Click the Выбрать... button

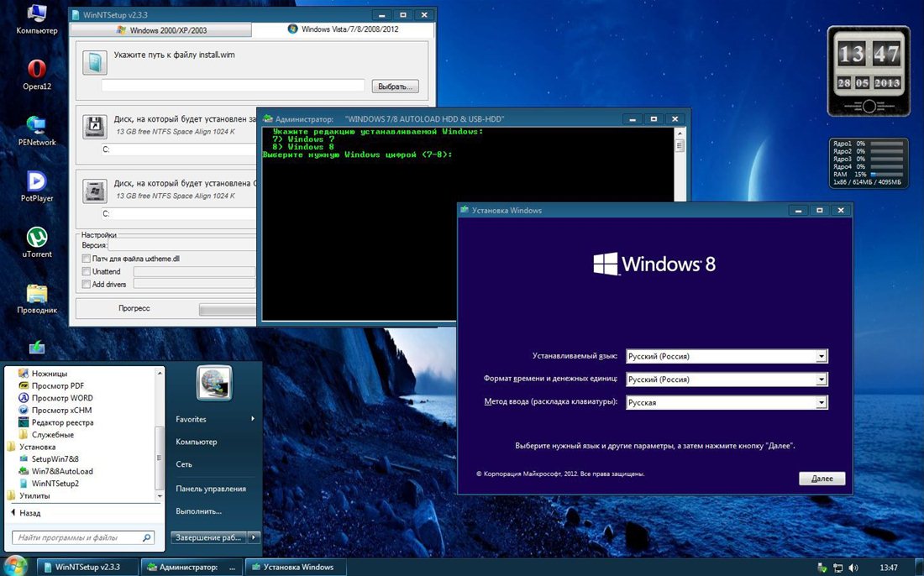(x=395, y=86)
